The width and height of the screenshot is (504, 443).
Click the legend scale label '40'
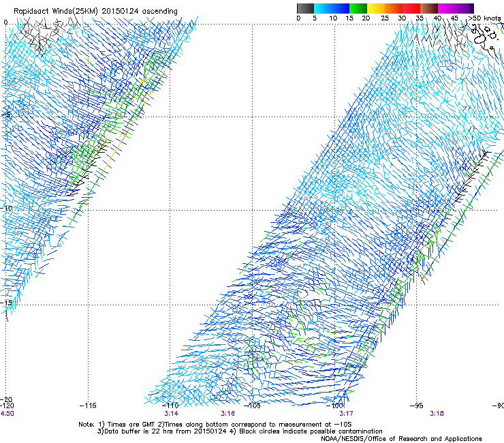[x=437, y=18]
